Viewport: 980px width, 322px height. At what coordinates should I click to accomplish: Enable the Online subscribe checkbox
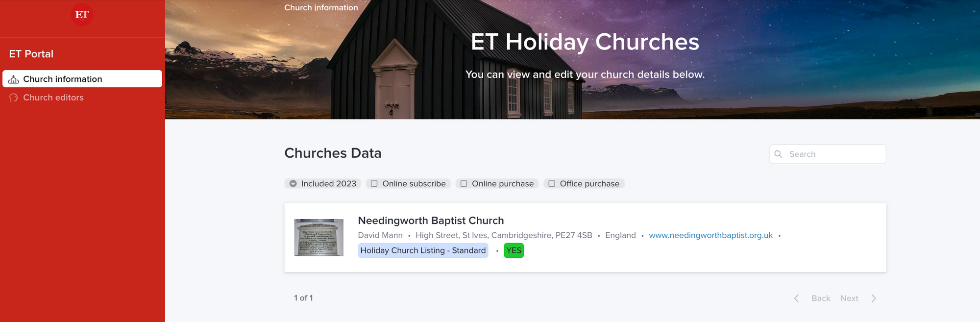click(x=374, y=184)
